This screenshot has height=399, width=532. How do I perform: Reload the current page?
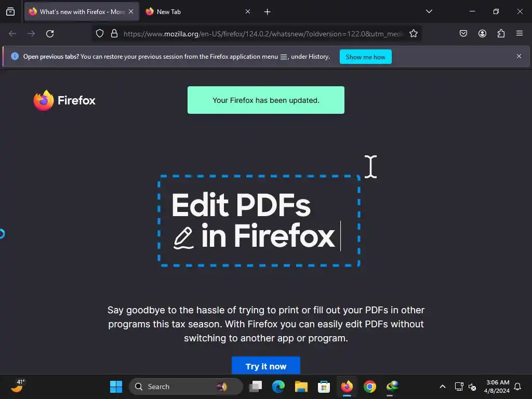click(x=50, y=34)
